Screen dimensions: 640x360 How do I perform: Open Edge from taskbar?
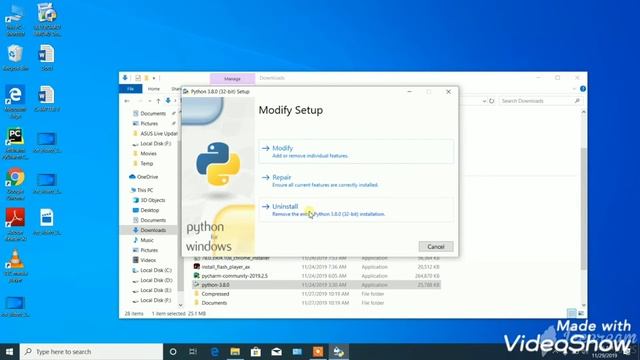click(214, 351)
